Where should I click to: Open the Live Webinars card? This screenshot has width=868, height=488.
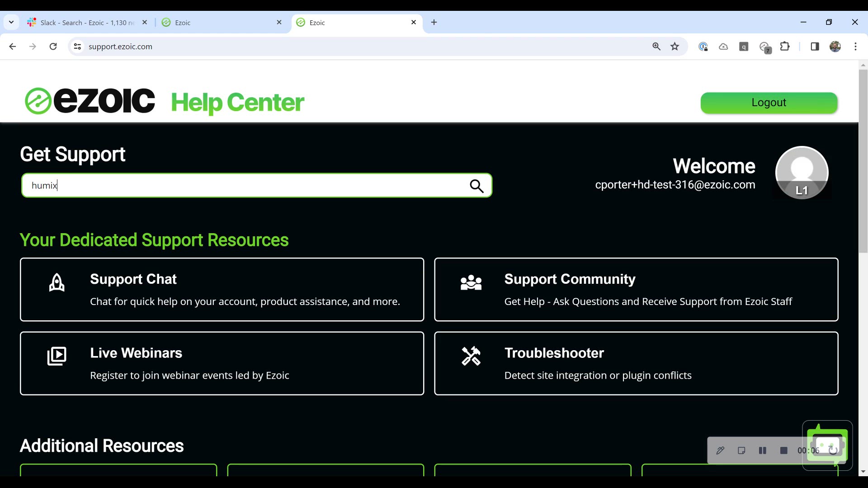pyautogui.click(x=222, y=363)
